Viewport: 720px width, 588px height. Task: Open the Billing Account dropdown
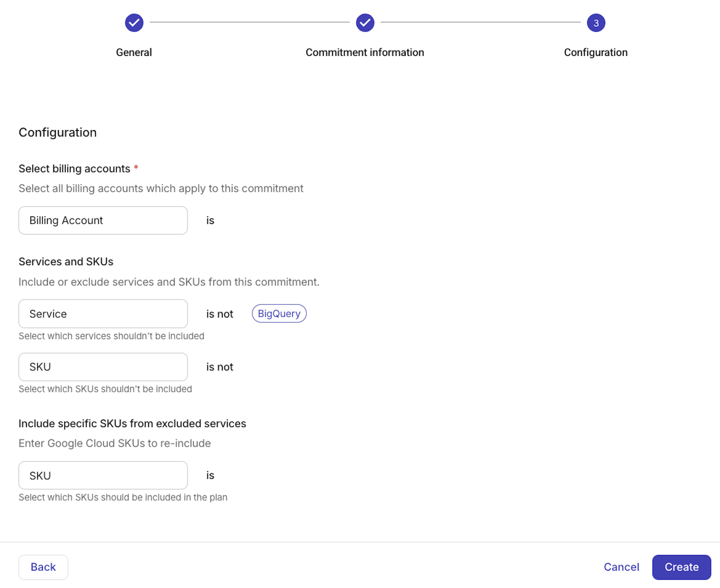click(103, 220)
